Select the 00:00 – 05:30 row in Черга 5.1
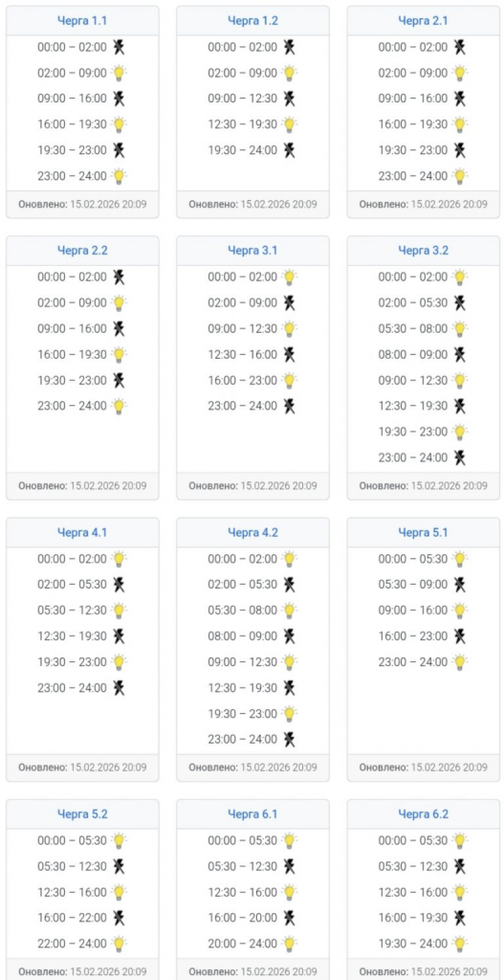Screen dimensions: 504x980 coord(424,559)
